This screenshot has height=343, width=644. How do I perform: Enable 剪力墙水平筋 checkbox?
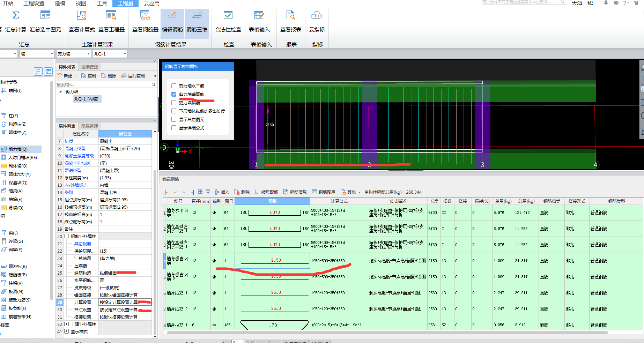pos(174,86)
